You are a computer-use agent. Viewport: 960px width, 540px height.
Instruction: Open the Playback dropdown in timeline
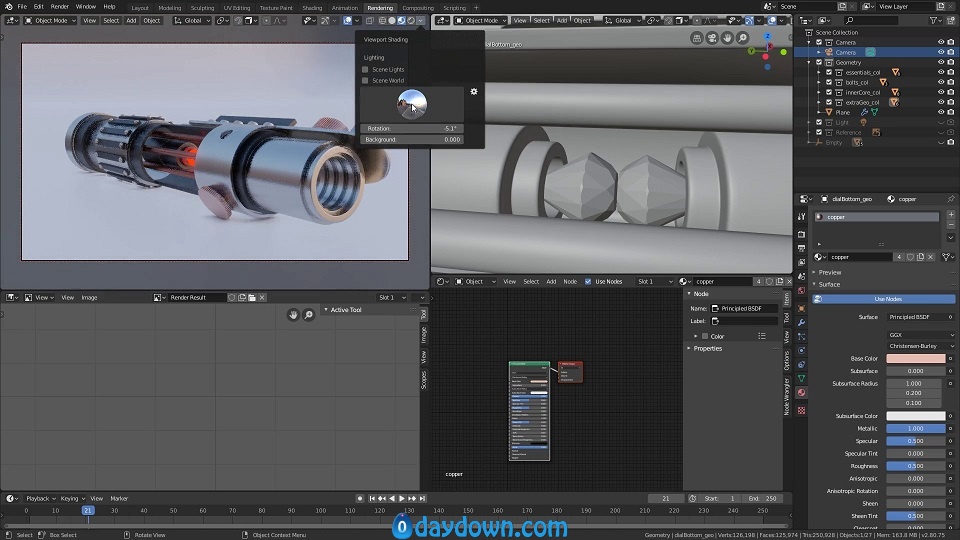tap(37, 498)
